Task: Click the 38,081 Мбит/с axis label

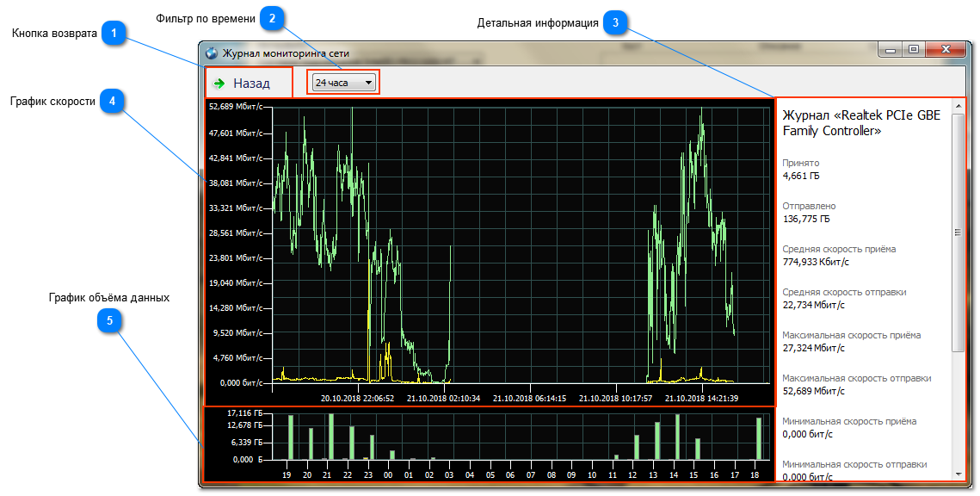Action: pos(237,183)
